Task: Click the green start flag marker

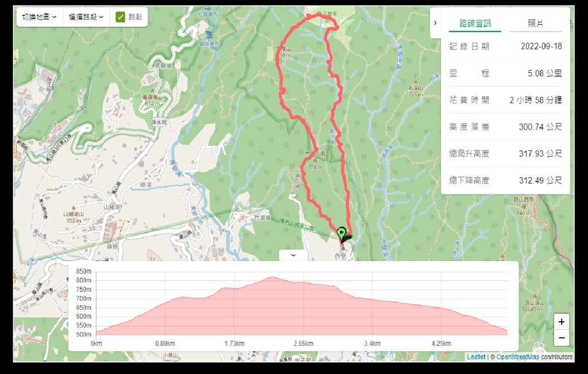Action: point(341,234)
